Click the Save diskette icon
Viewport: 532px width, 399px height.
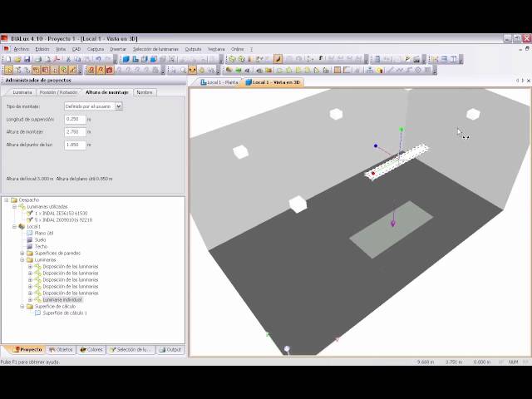[x=27, y=59]
